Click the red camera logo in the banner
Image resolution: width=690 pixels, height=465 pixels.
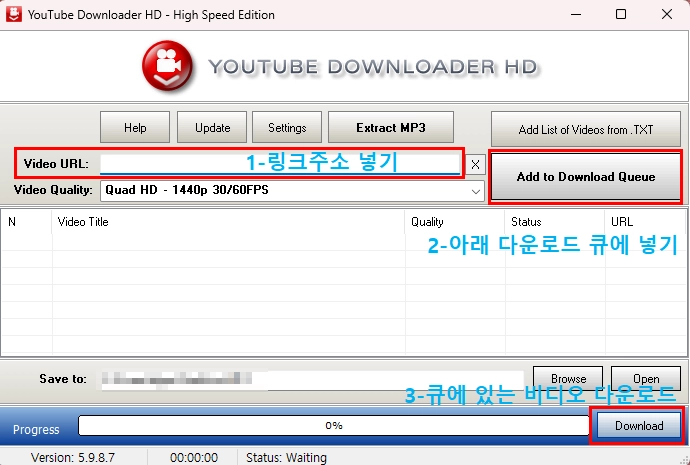[x=168, y=66]
